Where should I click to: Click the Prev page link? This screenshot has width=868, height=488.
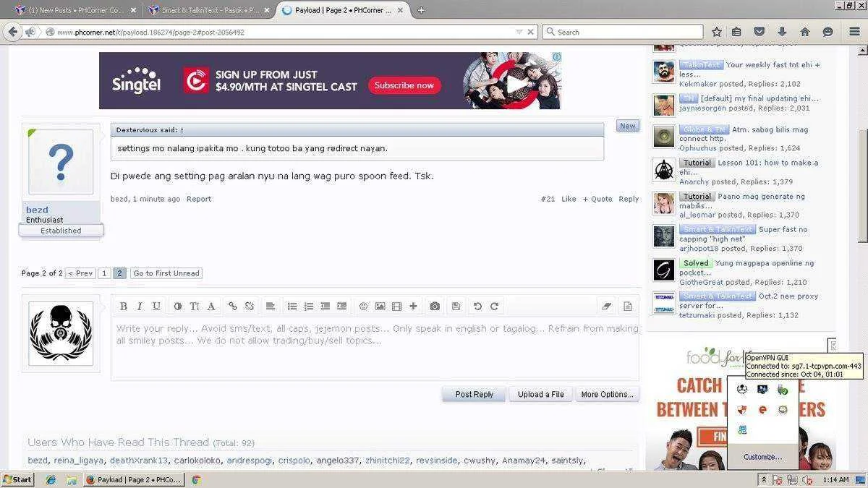click(80, 273)
